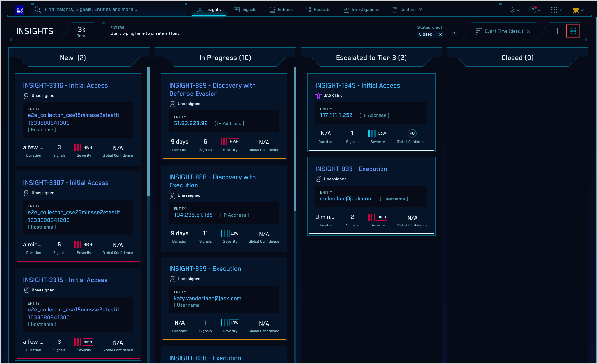The image size is (598, 364).
Task: Click the Sumo Logic home logo
Action: [x=20, y=10]
